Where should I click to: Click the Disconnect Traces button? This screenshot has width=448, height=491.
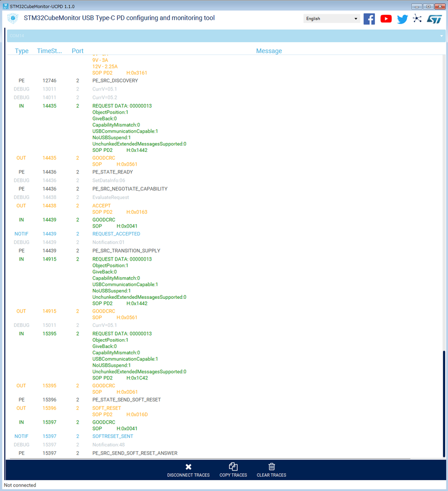188,470
